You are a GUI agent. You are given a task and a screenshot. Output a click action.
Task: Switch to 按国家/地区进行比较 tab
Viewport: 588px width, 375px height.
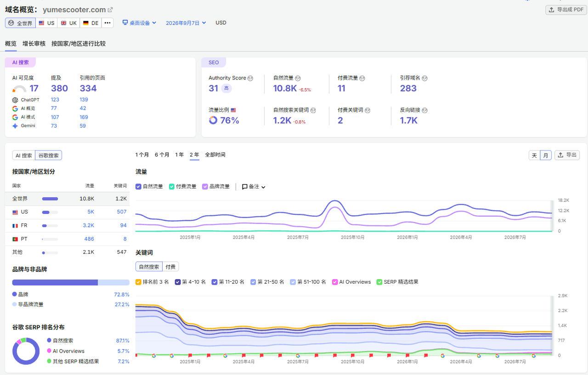(x=79, y=44)
